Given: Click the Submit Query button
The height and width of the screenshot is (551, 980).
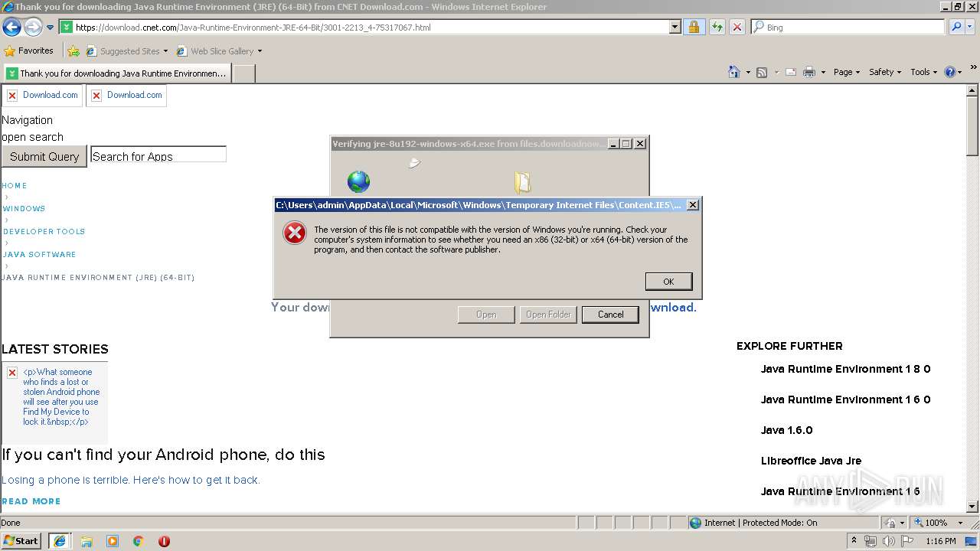Looking at the screenshot, I should coord(44,156).
